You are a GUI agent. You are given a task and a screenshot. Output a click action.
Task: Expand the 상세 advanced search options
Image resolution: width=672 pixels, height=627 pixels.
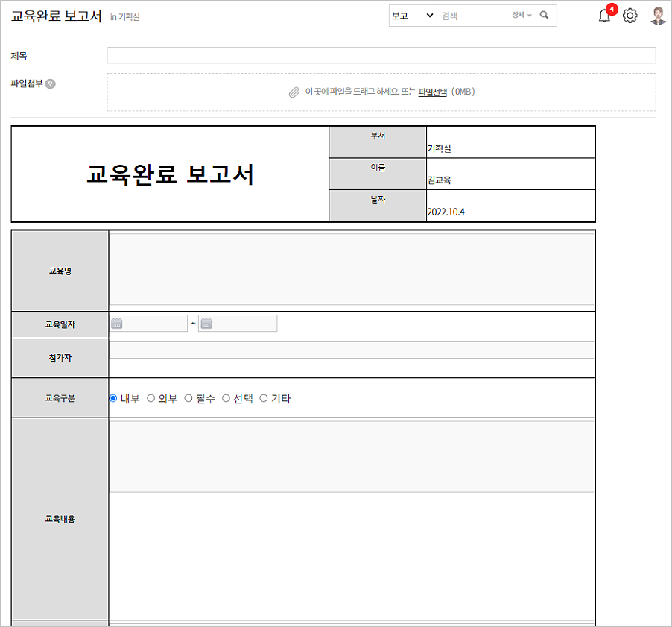(x=522, y=16)
